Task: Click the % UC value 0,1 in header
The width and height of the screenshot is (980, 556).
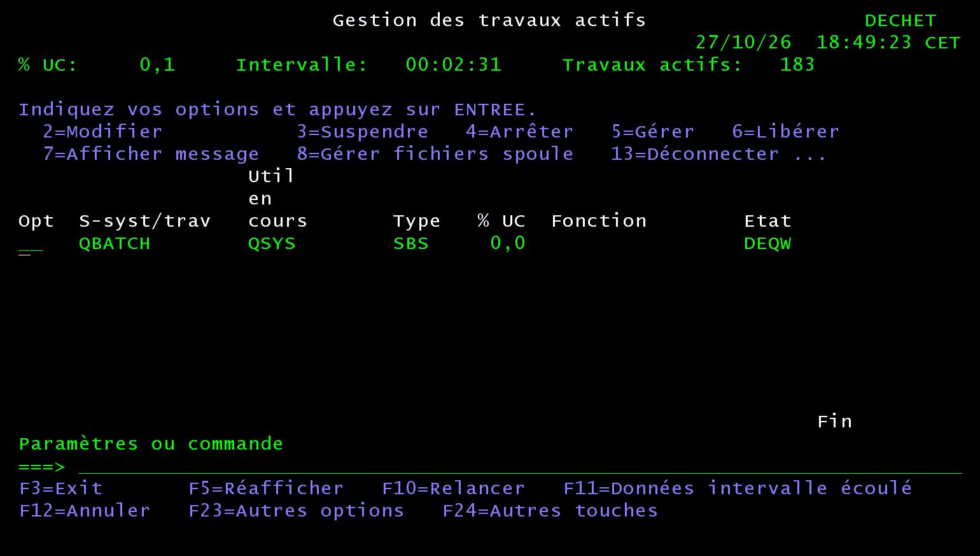Action: (157, 65)
